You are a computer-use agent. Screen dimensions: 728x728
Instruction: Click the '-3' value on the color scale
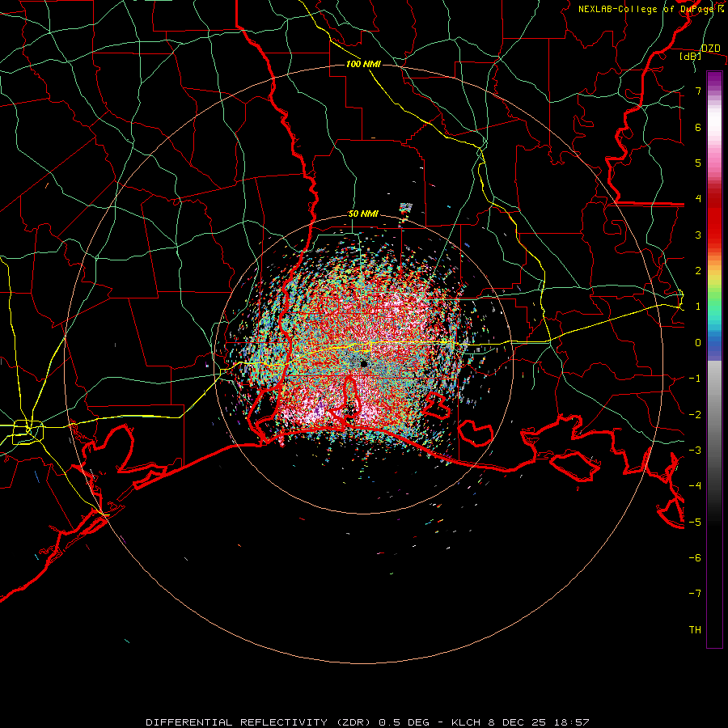(x=695, y=450)
